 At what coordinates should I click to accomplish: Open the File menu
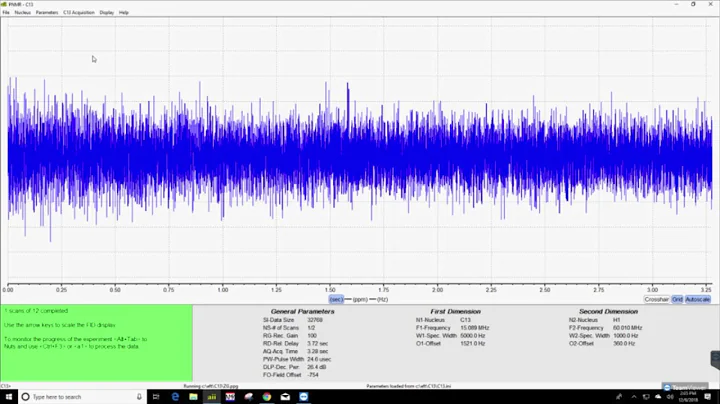pyautogui.click(x=6, y=12)
